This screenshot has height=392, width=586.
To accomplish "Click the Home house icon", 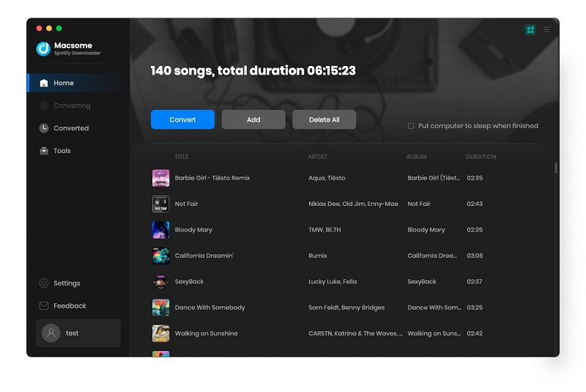I will (44, 83).
